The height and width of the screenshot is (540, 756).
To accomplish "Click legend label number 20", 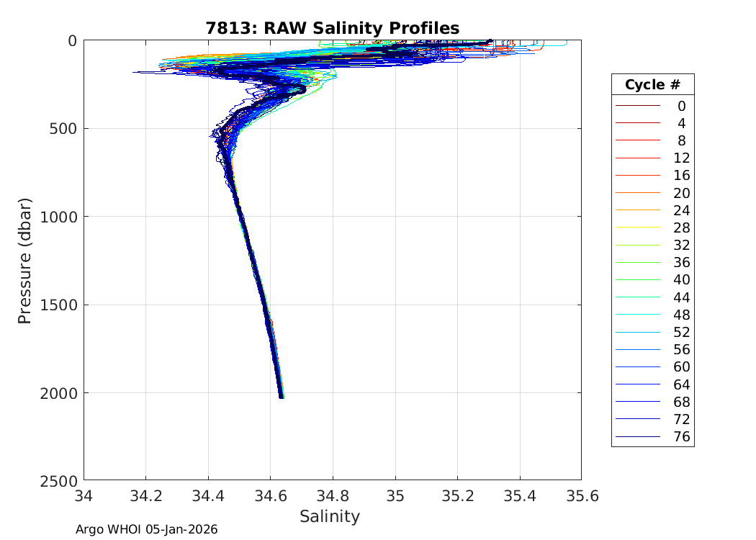I will (681, 193).
